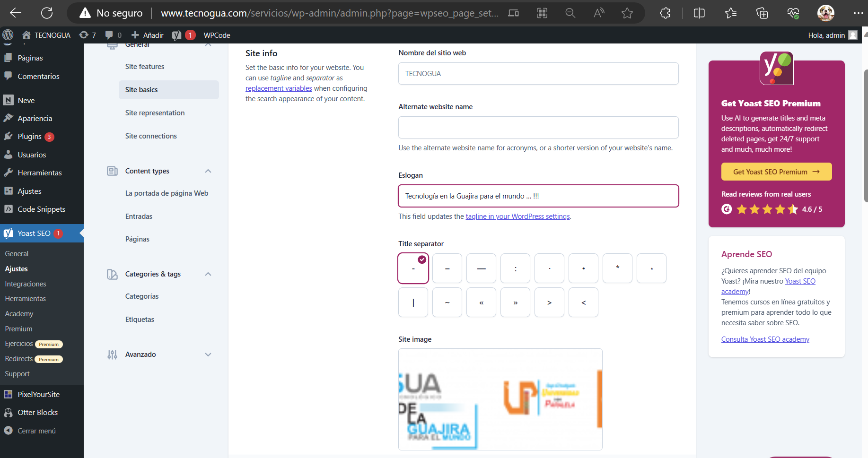
Task: Click Hola, admin account menu
Action: point(833,35)
